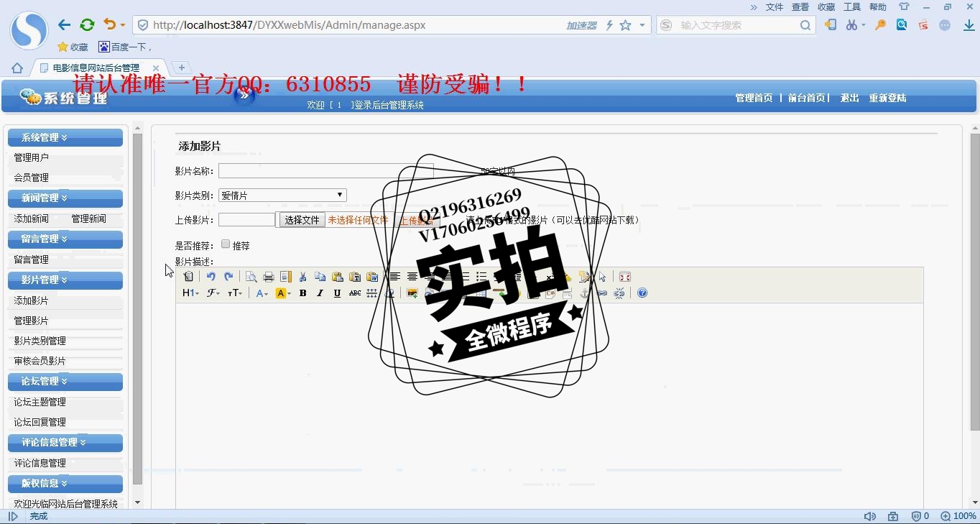Click the bookmark star in address bar
Viewport: 980px width, 524px height.
pyautogui.click(x=625, y=25)
